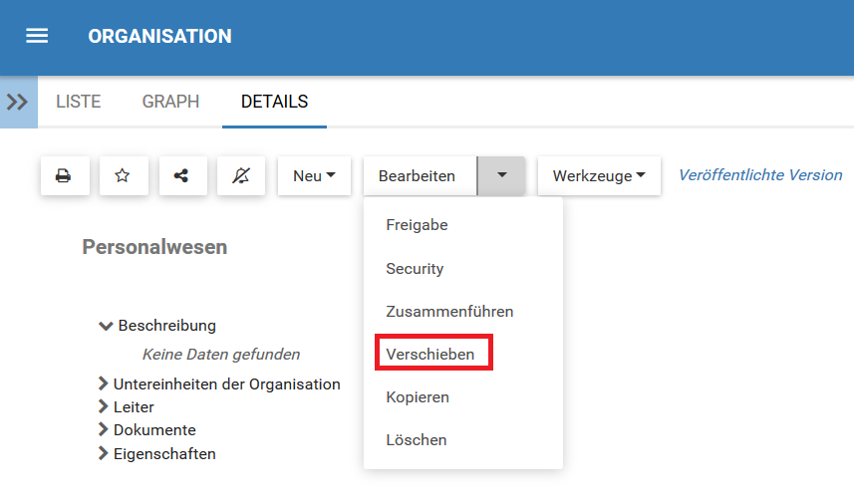Toggle the Bearbeiten dropdown arrow

click(x=502, y=175)
